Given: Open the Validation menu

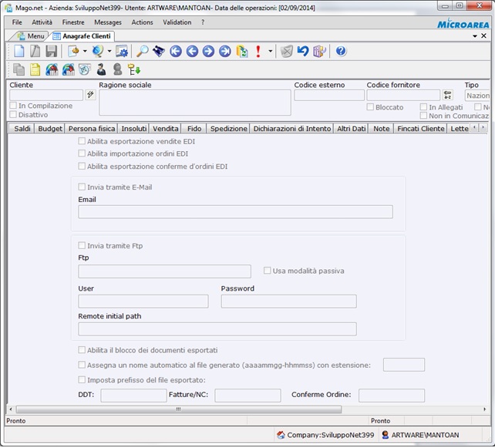Looking at the screenshot, I should click(177, 22).
